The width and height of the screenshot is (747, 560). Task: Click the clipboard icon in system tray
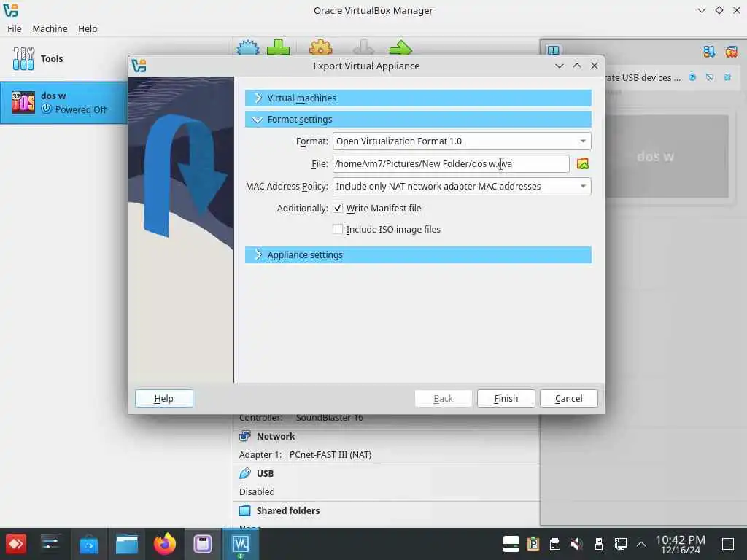click(x=554, y=544)
